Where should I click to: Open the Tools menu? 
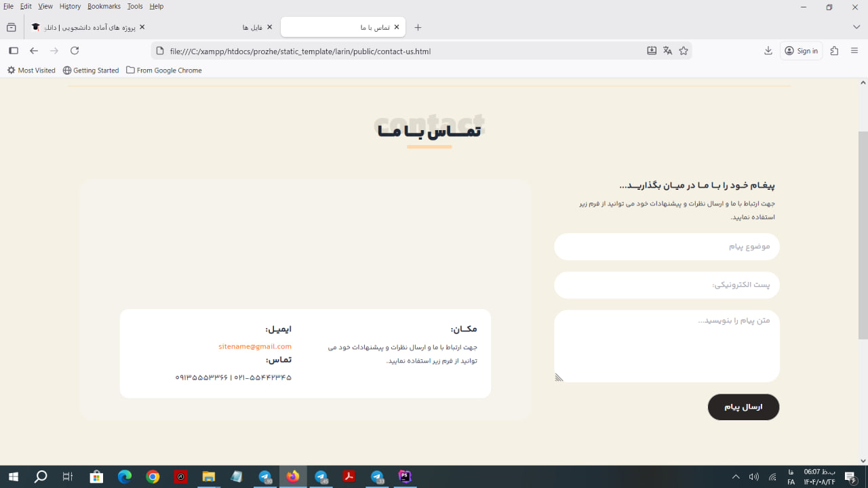point(134,6)
